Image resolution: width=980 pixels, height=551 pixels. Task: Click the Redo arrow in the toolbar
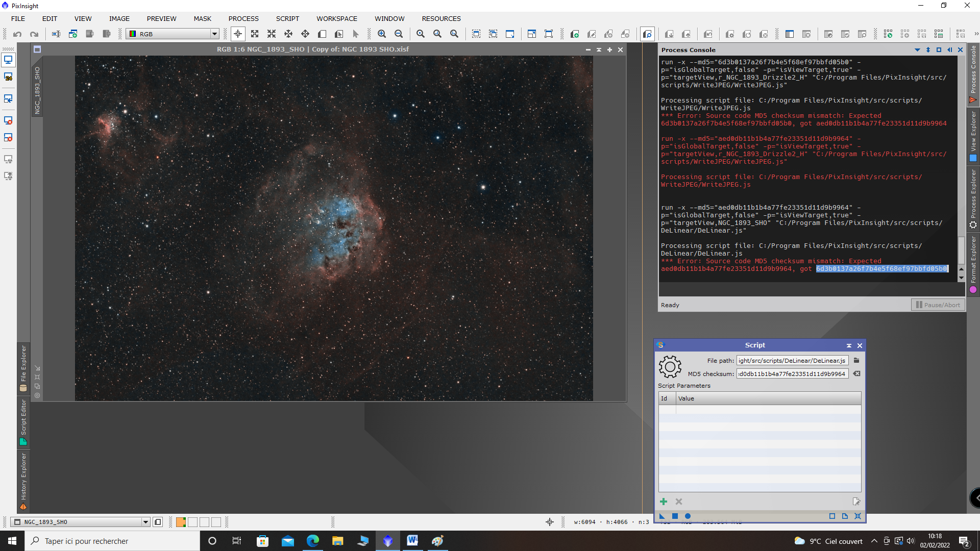34,34
